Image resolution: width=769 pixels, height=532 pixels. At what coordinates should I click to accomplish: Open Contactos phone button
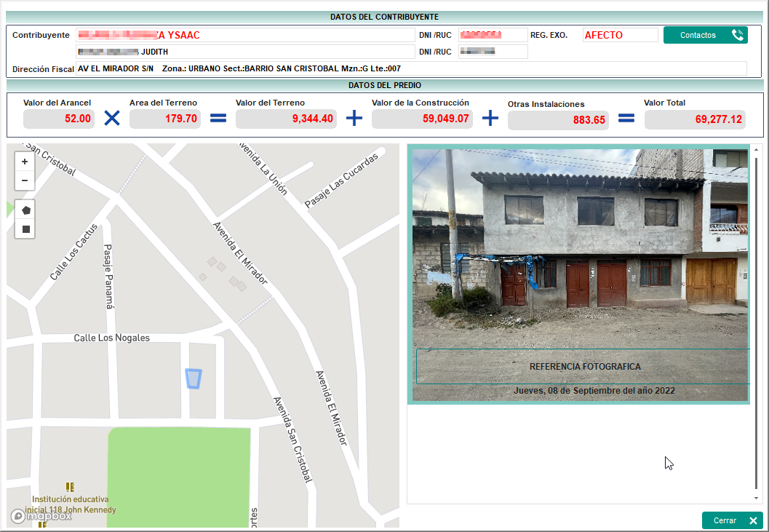pyautogui.click(x=705, y=35)
